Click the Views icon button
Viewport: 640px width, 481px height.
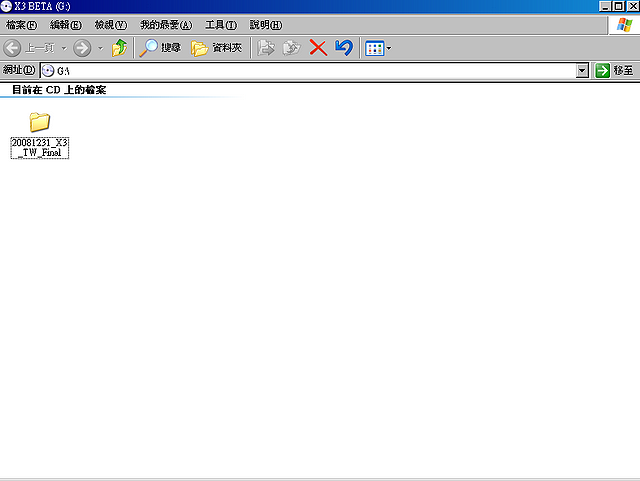374,48
